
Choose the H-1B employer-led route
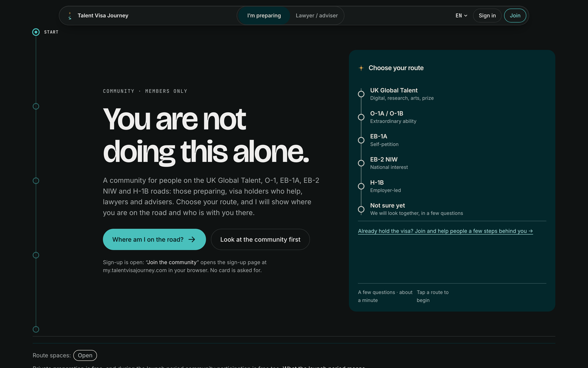(x=452, y=186)
